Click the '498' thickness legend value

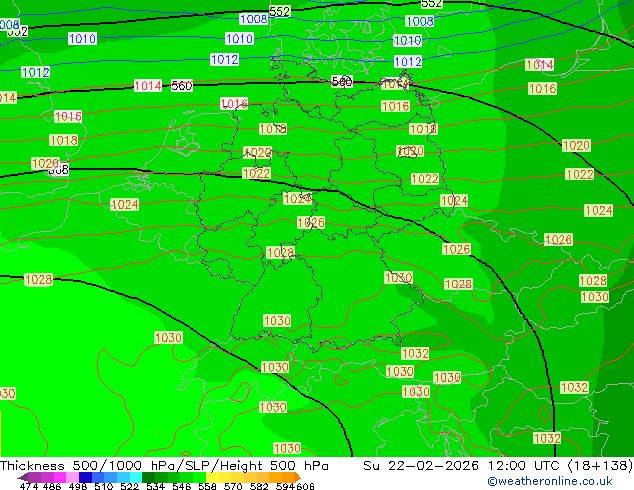pyautogui.click(x=78, y=486)
